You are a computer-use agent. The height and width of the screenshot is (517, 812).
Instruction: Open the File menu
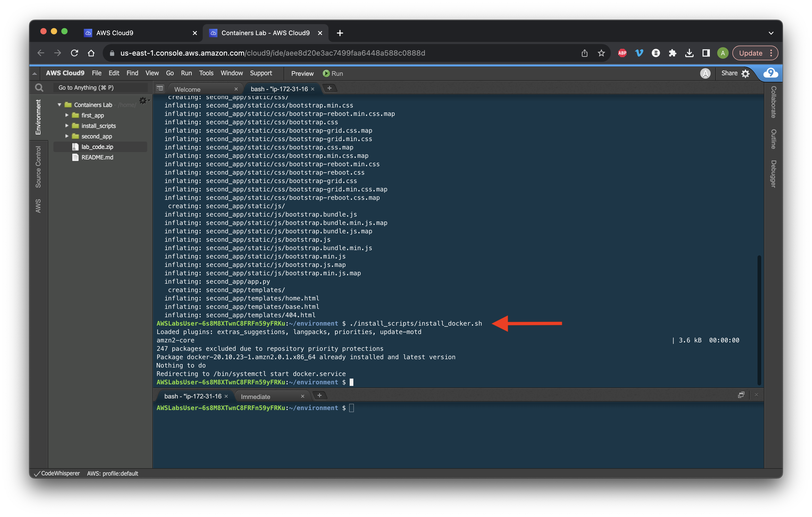click(96, 73)
